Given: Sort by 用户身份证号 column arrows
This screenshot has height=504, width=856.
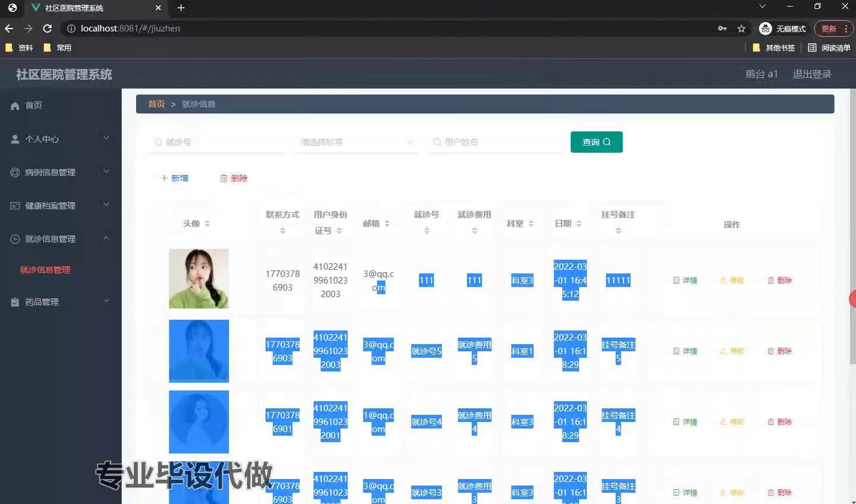Looking at the screenshot, I should tap(339, 231).
